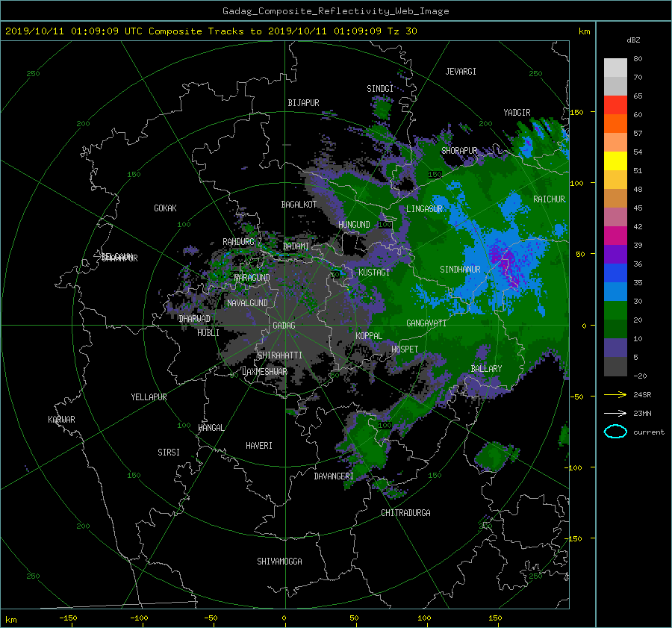Click the green echo patch southeast of Ballary
Image resolution: width=672 pixels, height=628 pixels.
(x=495, y=456)
